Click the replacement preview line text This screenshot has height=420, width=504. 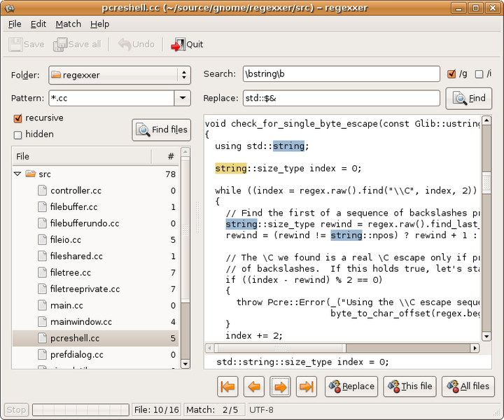click(302, 362)
